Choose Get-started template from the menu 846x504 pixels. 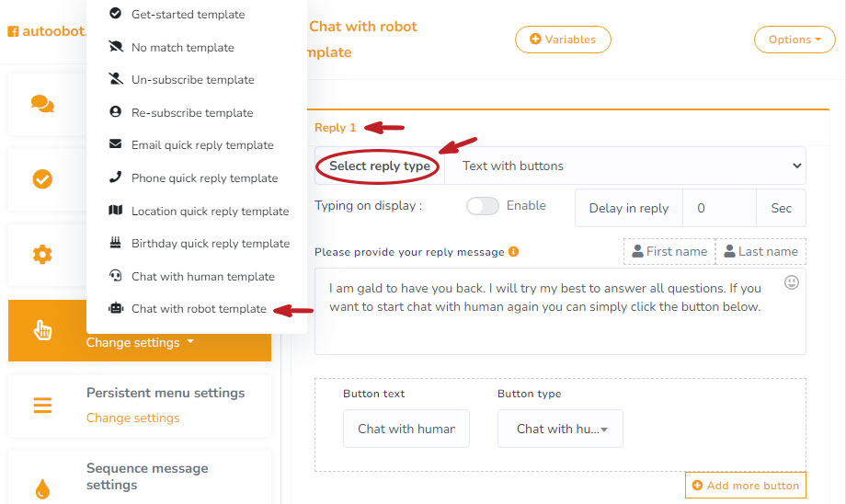coord(188,15)
